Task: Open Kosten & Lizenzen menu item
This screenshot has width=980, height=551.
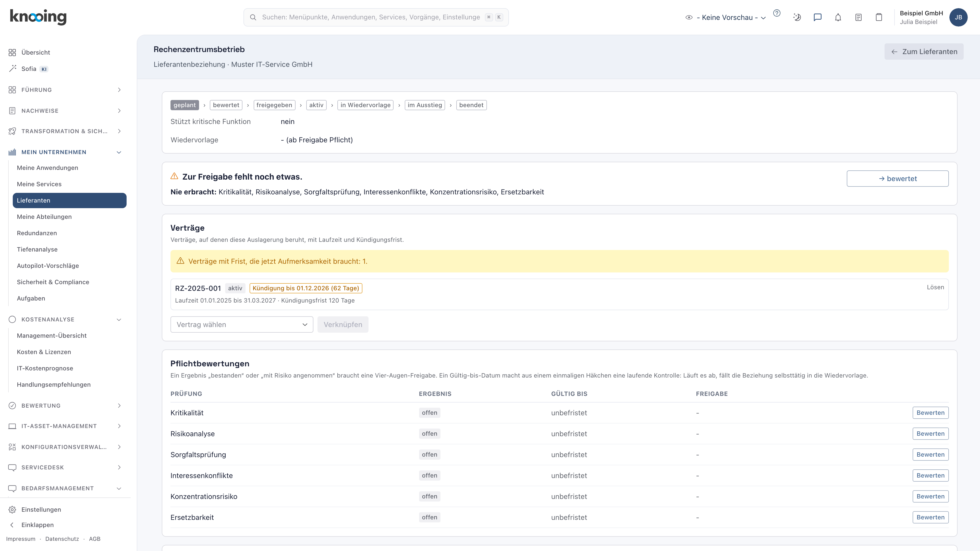Action: click(44, 352)
